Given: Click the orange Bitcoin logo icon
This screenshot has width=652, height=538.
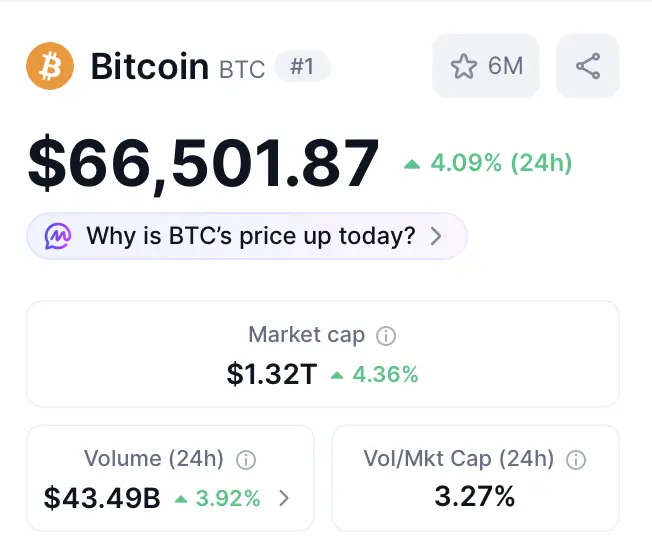Looking at the screenshot, I should [x=50, y=66].
